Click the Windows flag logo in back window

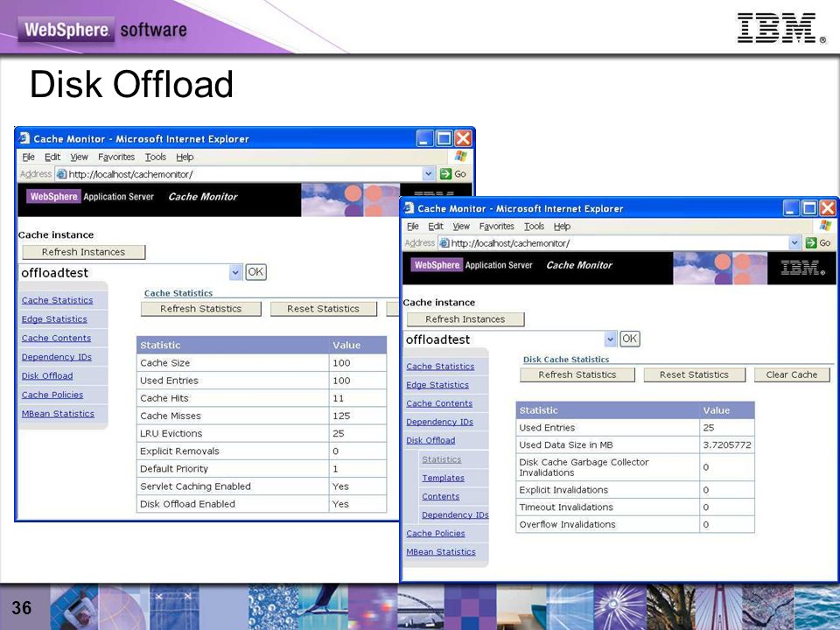461,157
